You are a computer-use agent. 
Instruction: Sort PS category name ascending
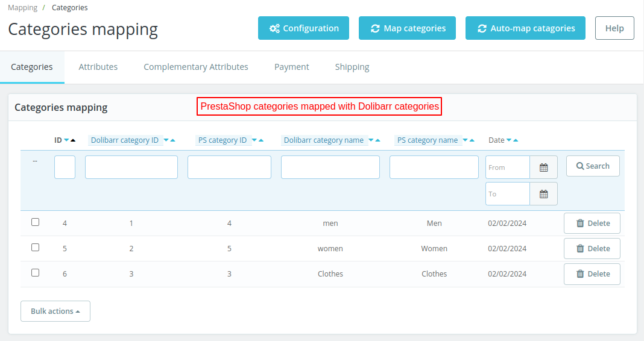(472, 140)
